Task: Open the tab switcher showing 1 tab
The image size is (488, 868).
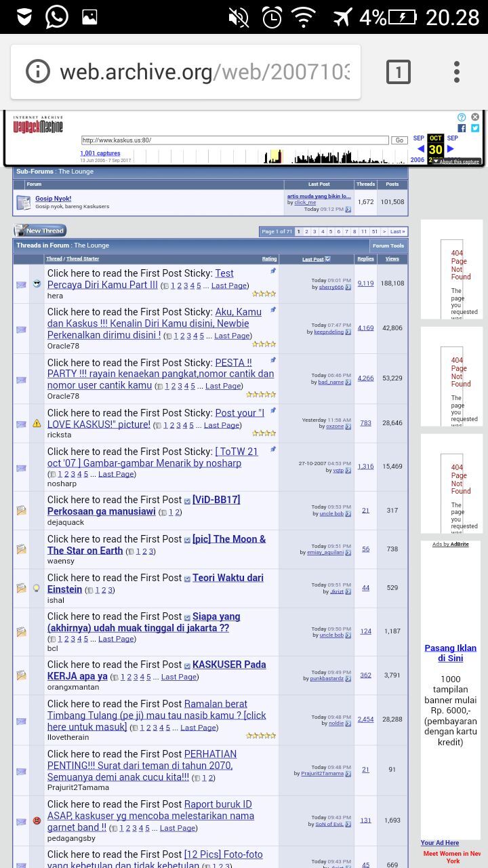Action: point(398,72)
